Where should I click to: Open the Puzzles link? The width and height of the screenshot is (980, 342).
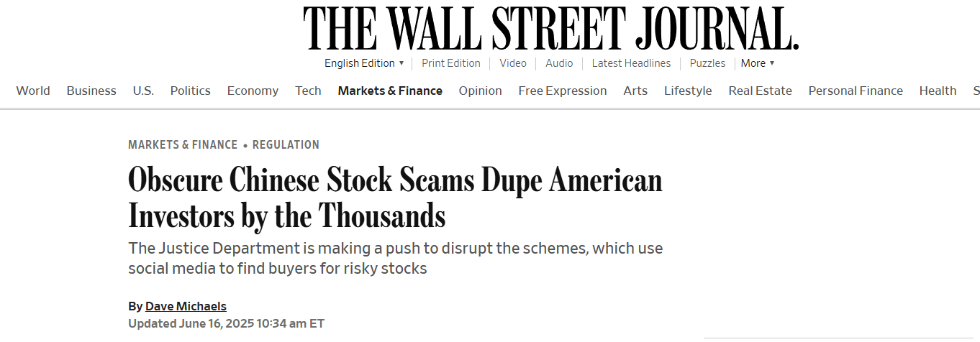click(707, 63)
